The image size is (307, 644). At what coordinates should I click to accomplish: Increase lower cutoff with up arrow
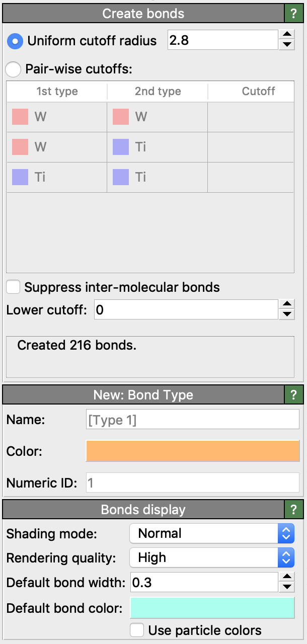click(x=286, y=304)
